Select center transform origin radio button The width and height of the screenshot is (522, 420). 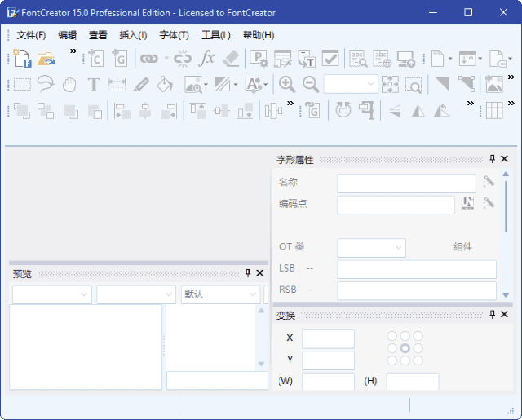click(405, 348)
